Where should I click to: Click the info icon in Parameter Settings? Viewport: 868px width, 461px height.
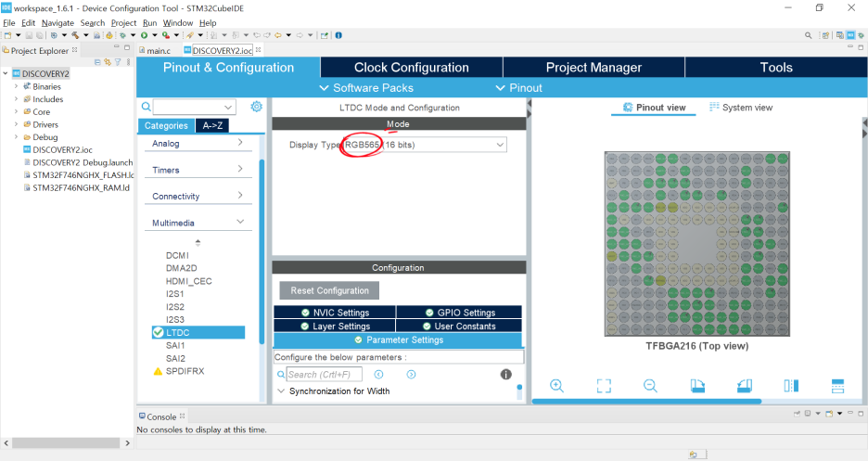pos(506,374)
